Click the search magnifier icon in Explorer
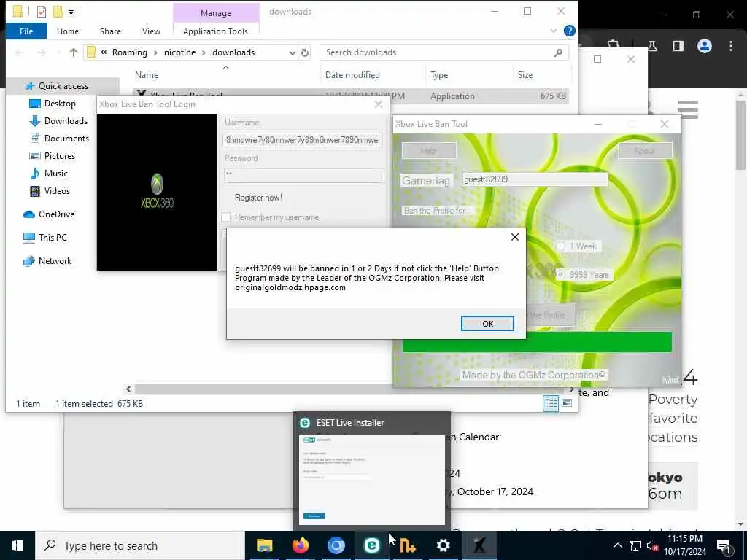747x560 pixels. 558,52
